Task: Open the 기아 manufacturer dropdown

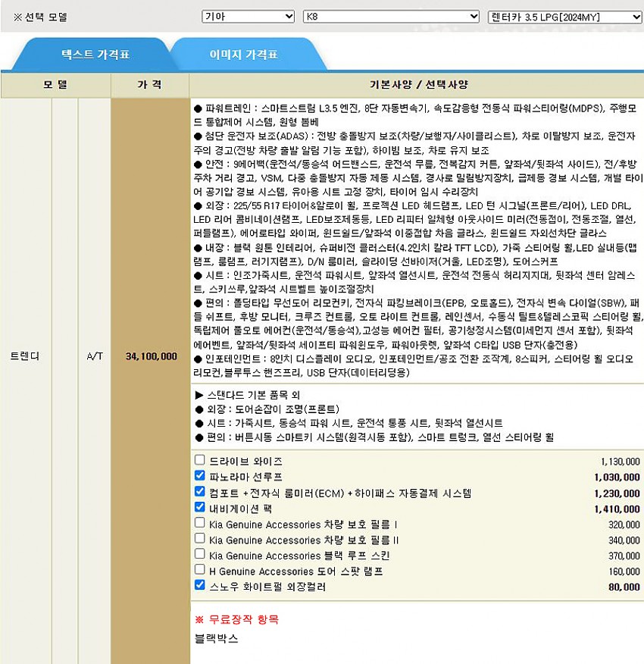Action: (248, 17)
